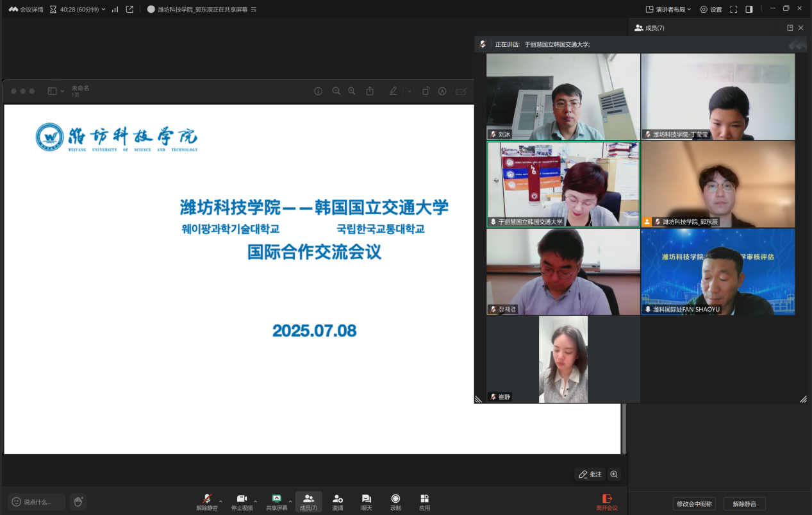Open 共享屏幕 screen sharing

coord(276,502)
